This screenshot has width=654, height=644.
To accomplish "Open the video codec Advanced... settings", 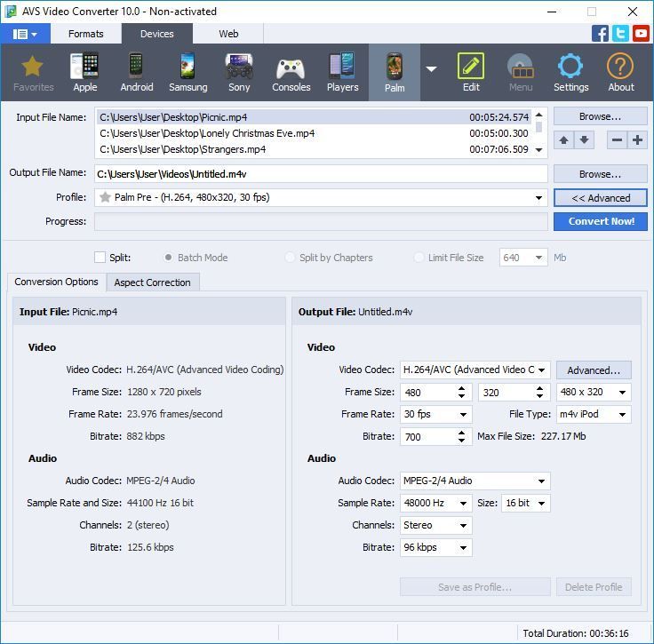I will [594, 370].
